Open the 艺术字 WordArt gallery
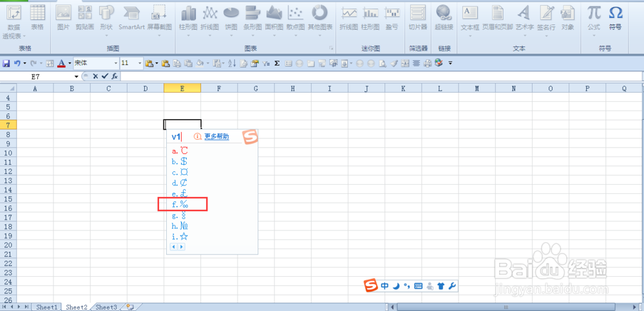 524,21
